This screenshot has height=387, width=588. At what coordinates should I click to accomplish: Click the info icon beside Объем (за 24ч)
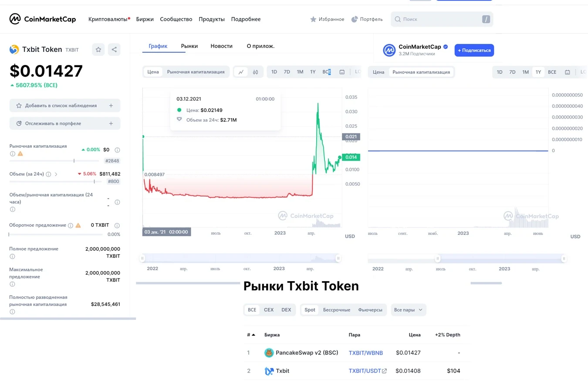pyautogui.click(x=48, y=174)
